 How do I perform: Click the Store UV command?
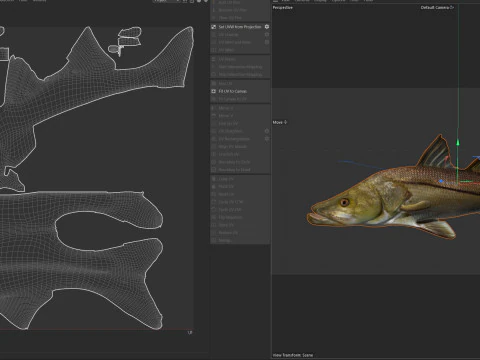tap(223, 225)
